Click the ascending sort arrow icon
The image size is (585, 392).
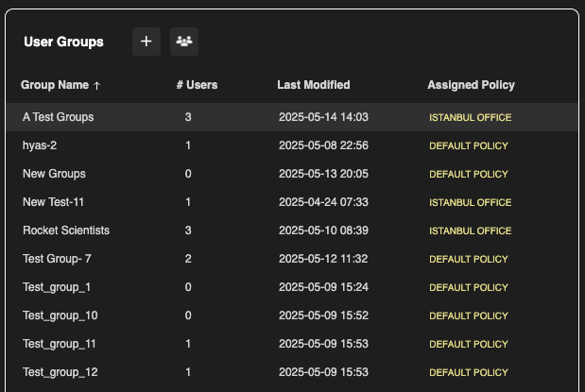tap(97, 85)
